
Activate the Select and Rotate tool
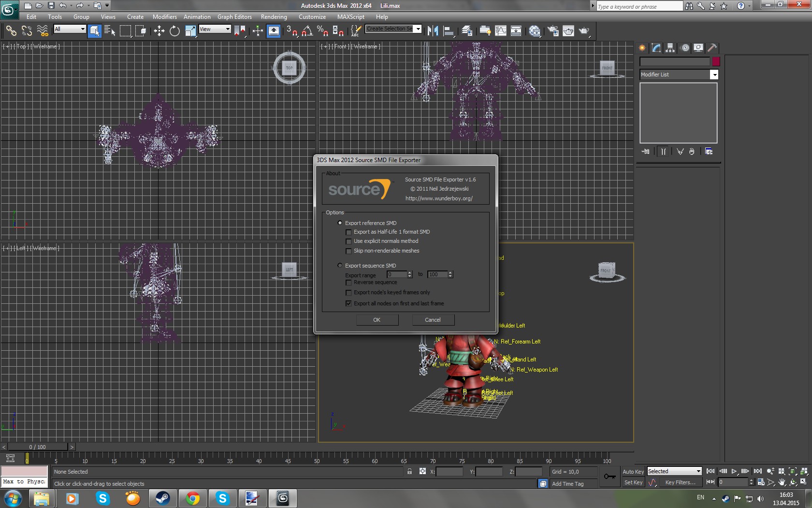pyautogui.click(x=174, y=31)
